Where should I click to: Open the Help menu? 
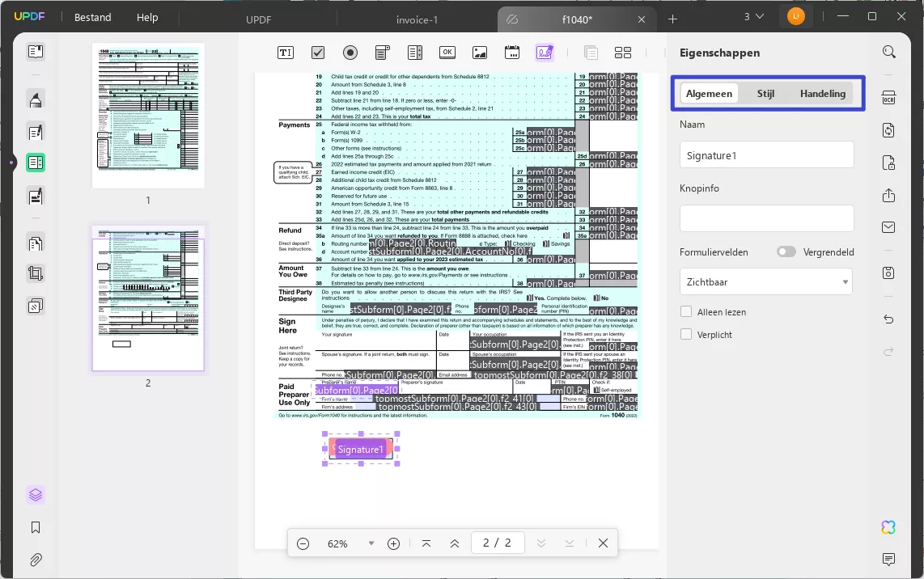(x=147, y=17)
